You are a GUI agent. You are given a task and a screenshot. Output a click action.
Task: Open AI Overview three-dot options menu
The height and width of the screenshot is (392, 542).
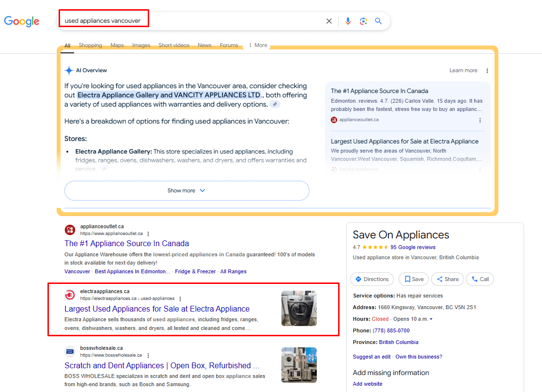pyautogui.click(x=487, y=71)
